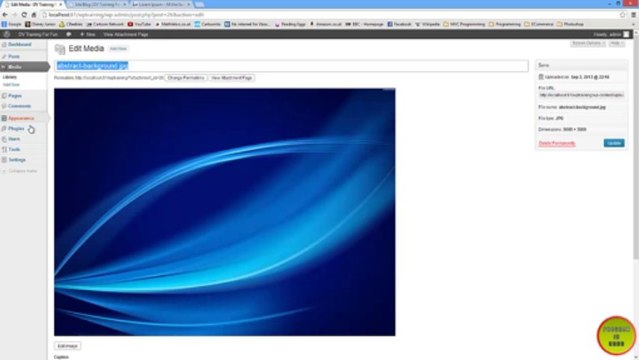This screenshot has height=360, width=639.
Task: Expand the Screen Options panel
Action: [588, 43]
